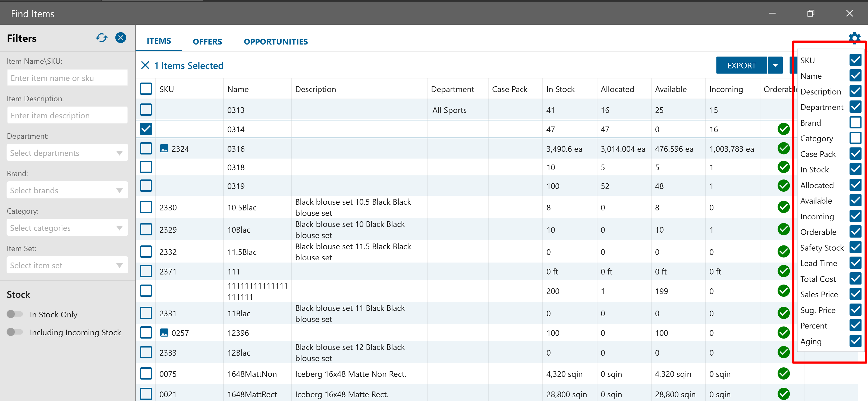Click the refresh filters icon

click(x=101, y=38)
